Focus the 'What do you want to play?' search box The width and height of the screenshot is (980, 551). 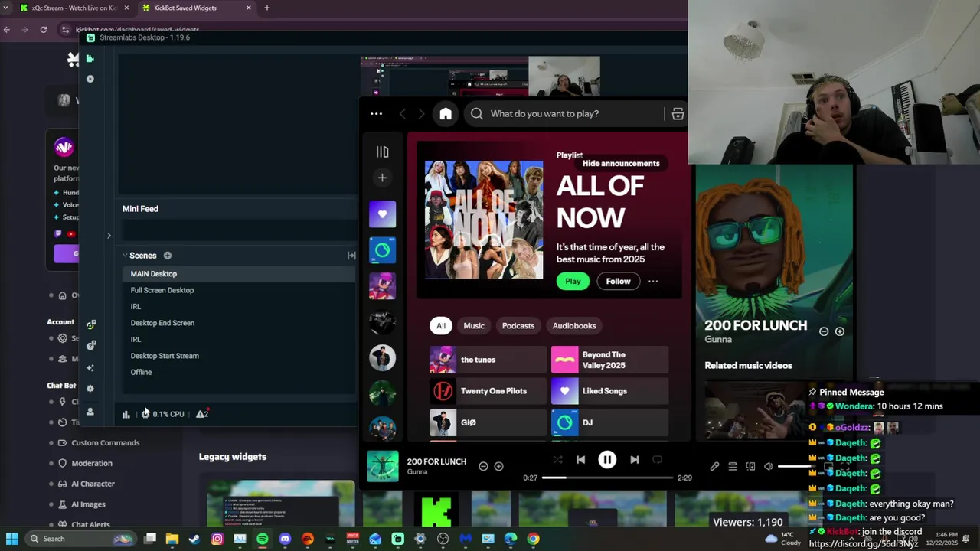(x=563, y=114)
